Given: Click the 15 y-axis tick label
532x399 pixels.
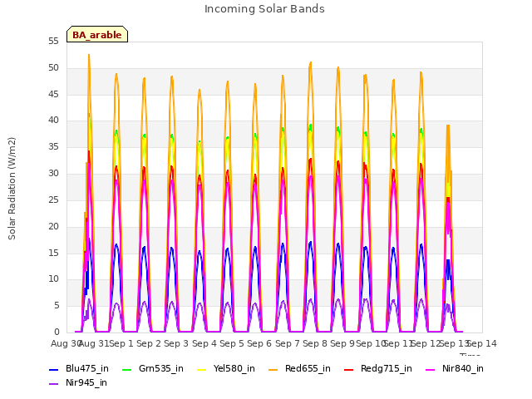Looking at the screenshot, I should pos(53,253).
